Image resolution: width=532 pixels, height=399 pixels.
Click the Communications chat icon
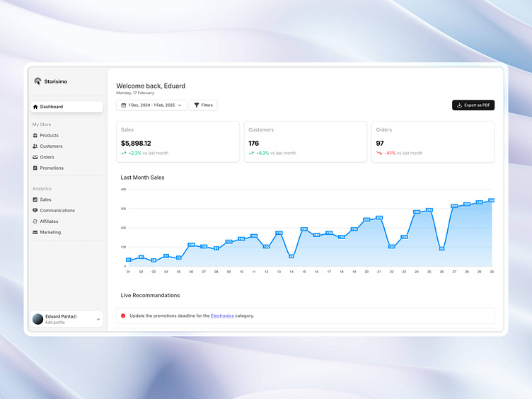coord(35,211)
